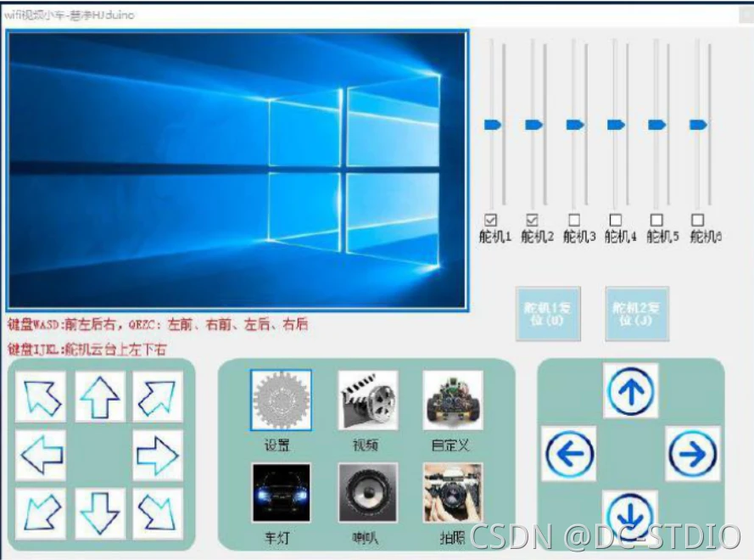Reset servo 2 with the 舵机2复位(J) button
The height and width of the screenshot is (560, 754).
coord(637,314)
